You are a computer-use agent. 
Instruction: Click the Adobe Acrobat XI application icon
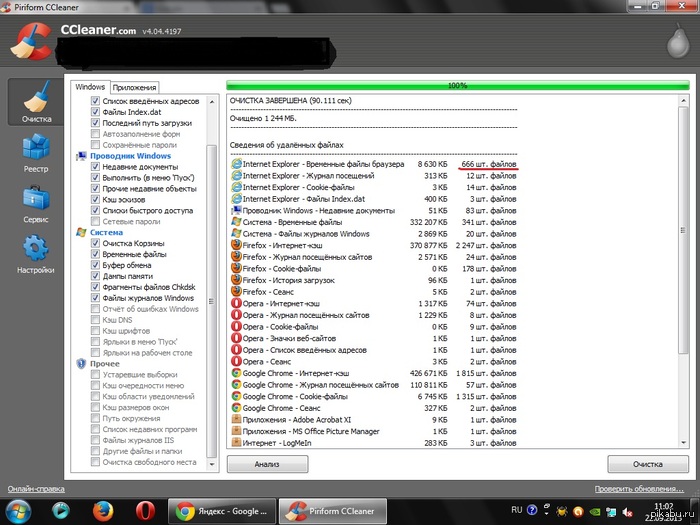tap(236, 419)
